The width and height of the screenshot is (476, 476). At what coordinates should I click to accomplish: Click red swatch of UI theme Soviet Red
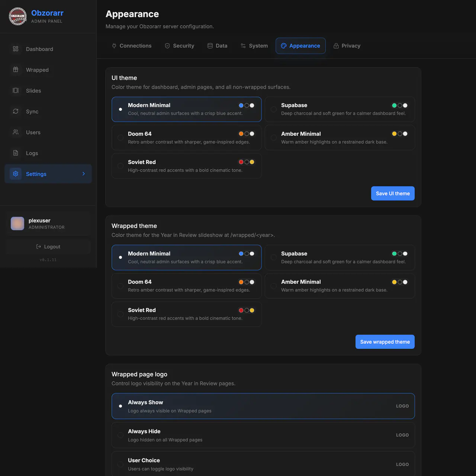[241, 162]
